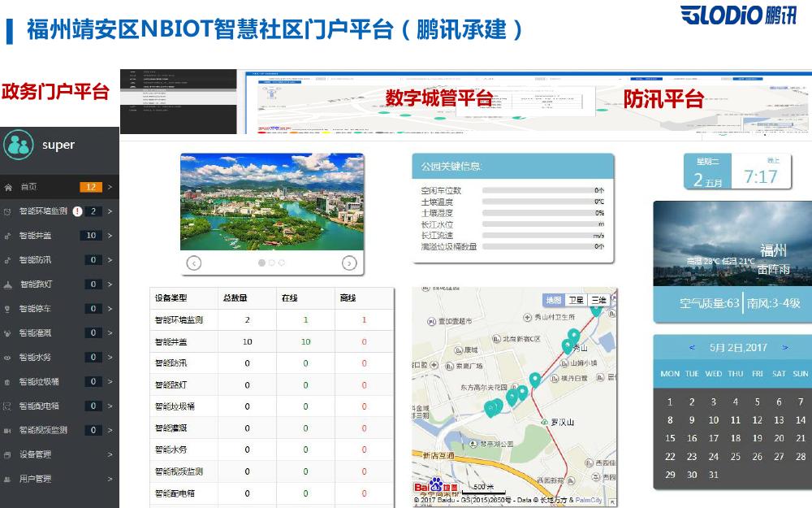
Task: Show next image with carousel right arrow
Action: click(349, 263)
